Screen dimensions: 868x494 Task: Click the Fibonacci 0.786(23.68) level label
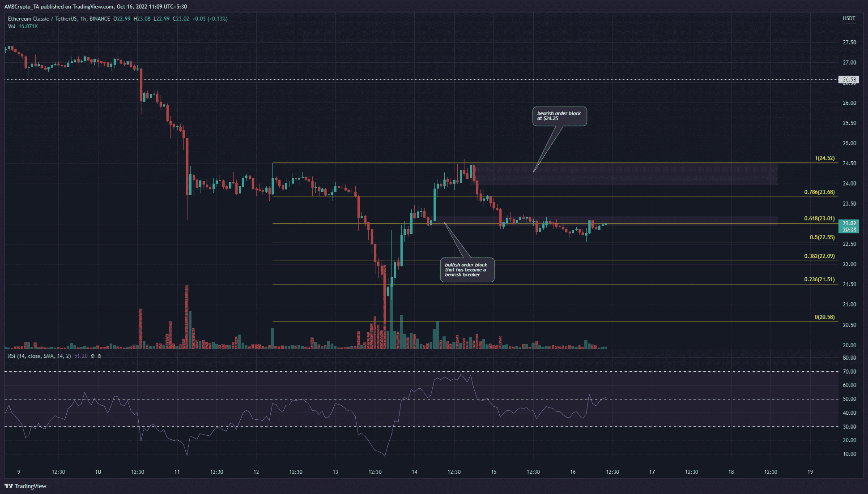(819, 192)
